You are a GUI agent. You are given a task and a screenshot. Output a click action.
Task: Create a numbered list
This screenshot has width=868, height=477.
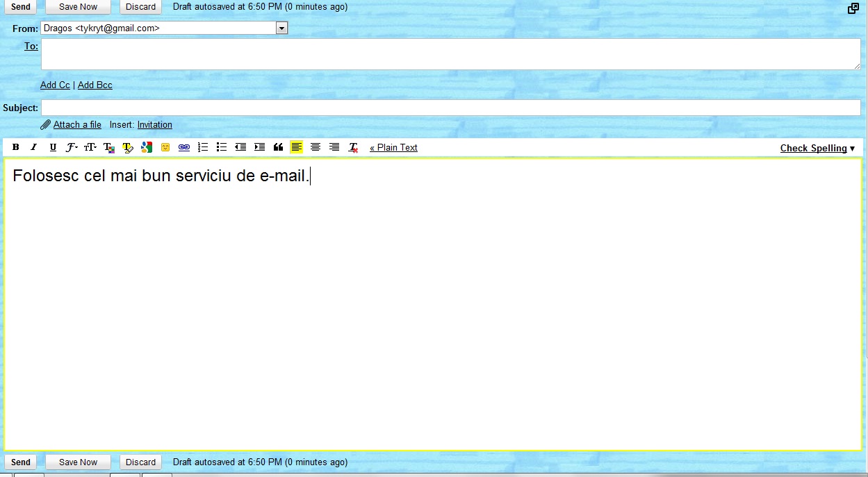pyautogui.click(x=203, y=147)
